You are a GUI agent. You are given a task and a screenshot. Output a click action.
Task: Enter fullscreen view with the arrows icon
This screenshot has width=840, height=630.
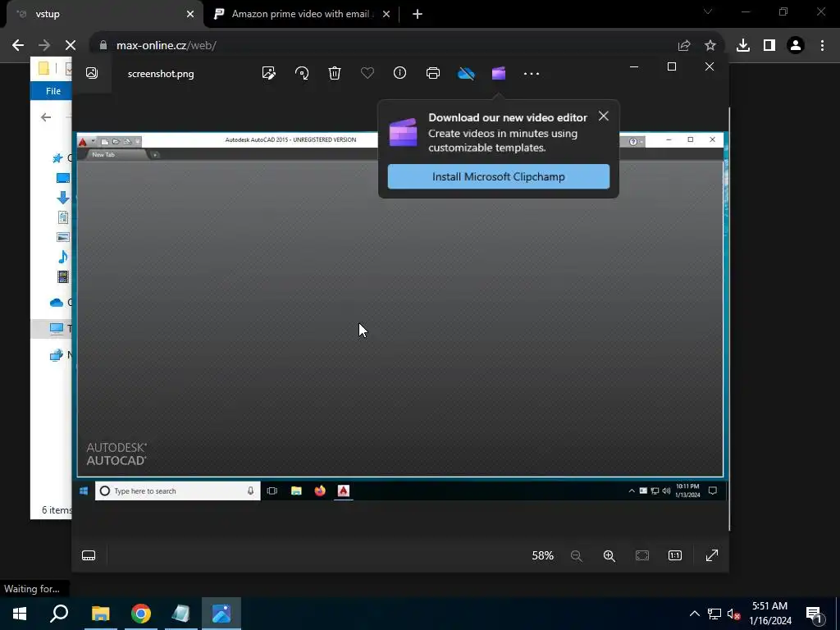(x=712, y=555)
